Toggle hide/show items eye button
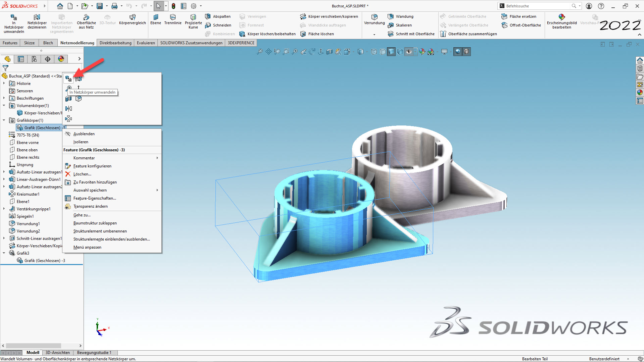Image resolution: width=644 pixels, height=362 pixels. tap(409, 52)
